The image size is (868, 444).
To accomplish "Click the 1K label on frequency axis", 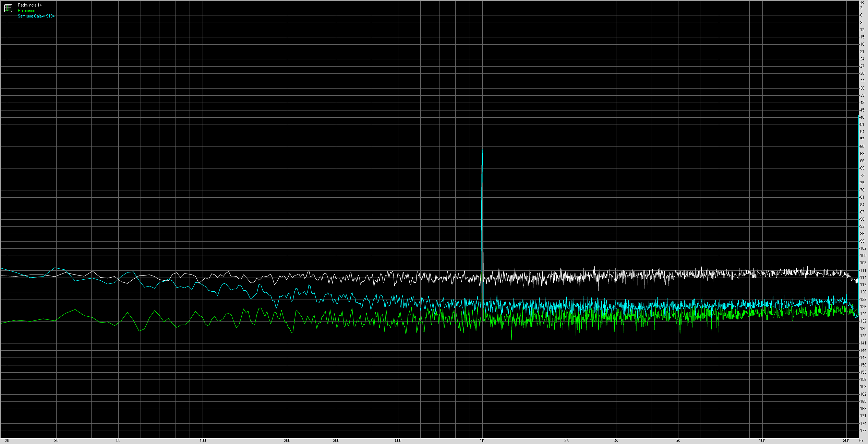I will click(482, 441).
